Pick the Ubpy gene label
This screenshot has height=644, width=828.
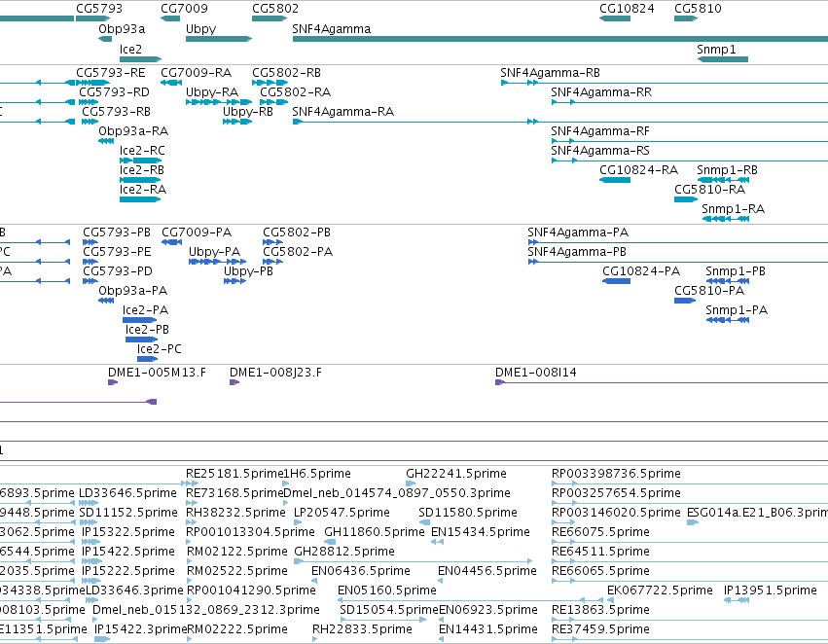(x=201, y=29)
